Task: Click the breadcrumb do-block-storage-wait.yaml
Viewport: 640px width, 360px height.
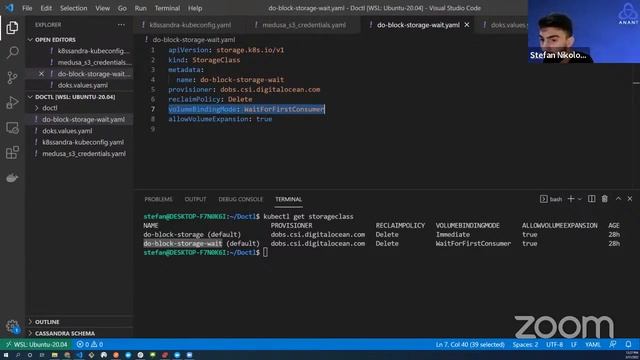Action: tap(194, 40)
